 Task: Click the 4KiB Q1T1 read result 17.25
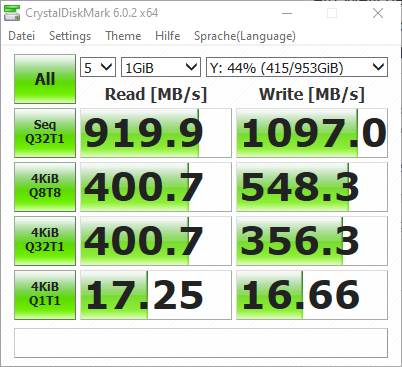click(x=156, y=295)
